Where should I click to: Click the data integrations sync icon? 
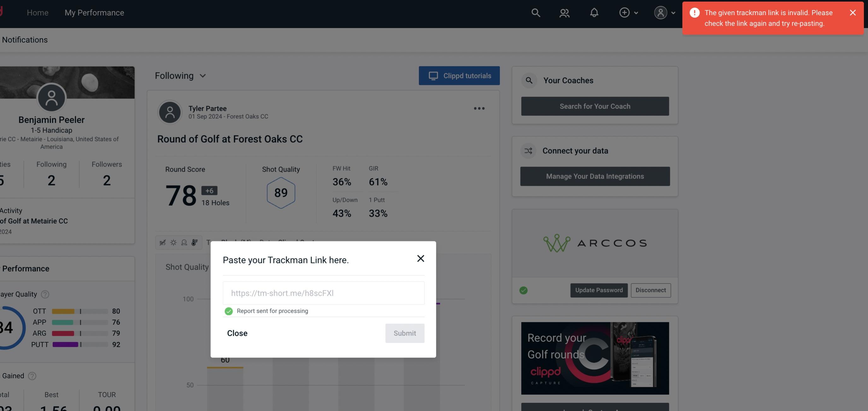click(x=529, y=151)
